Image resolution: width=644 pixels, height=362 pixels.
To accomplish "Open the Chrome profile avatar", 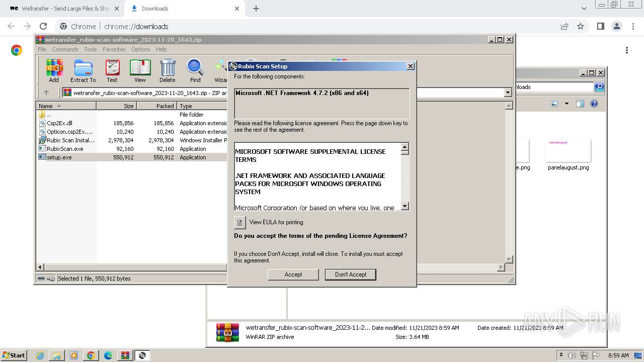I will click(616, 26).
